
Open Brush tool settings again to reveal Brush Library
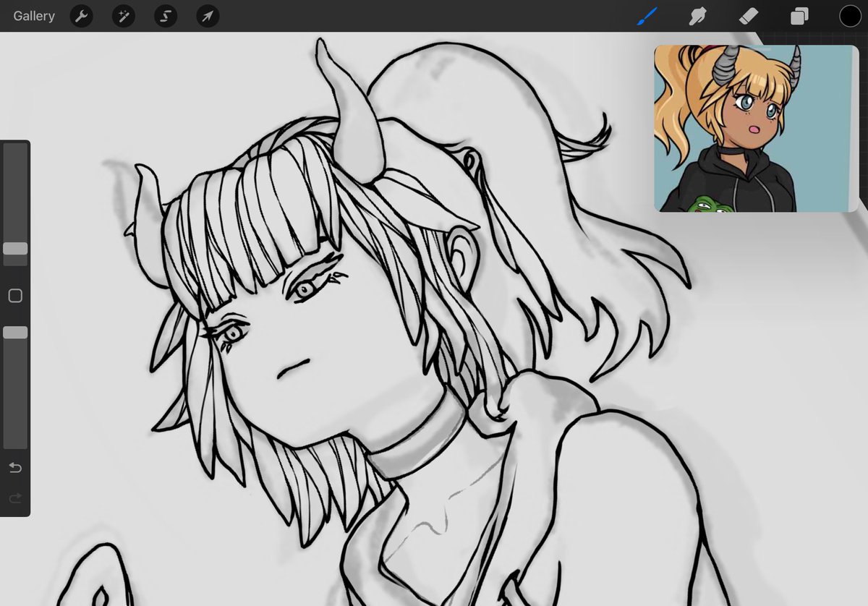[647, 15]
